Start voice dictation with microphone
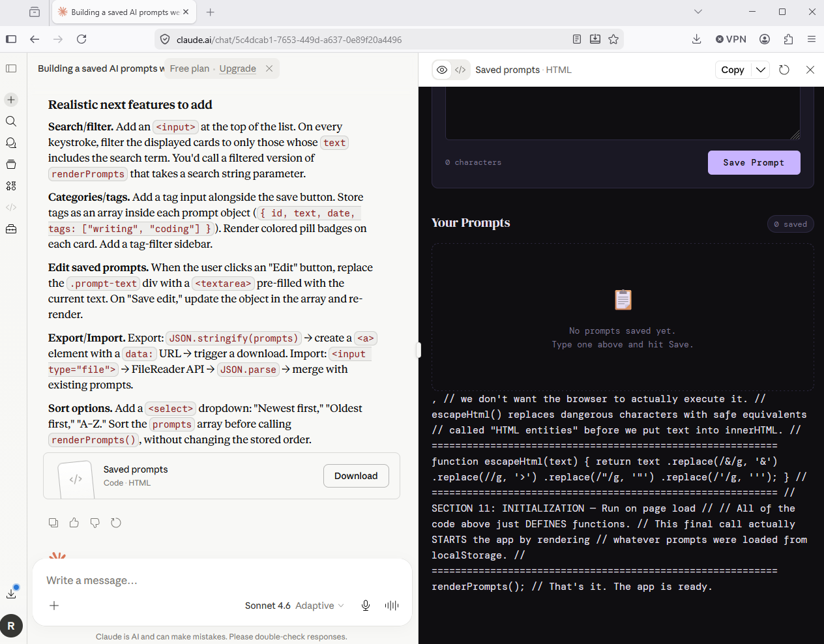824x644 pixels. click(366, 606)
